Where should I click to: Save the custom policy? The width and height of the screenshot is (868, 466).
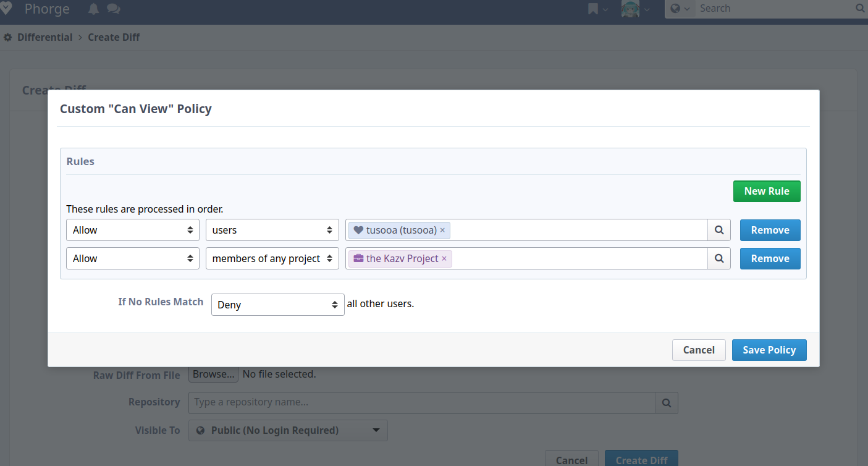click(x=769, y=350)
